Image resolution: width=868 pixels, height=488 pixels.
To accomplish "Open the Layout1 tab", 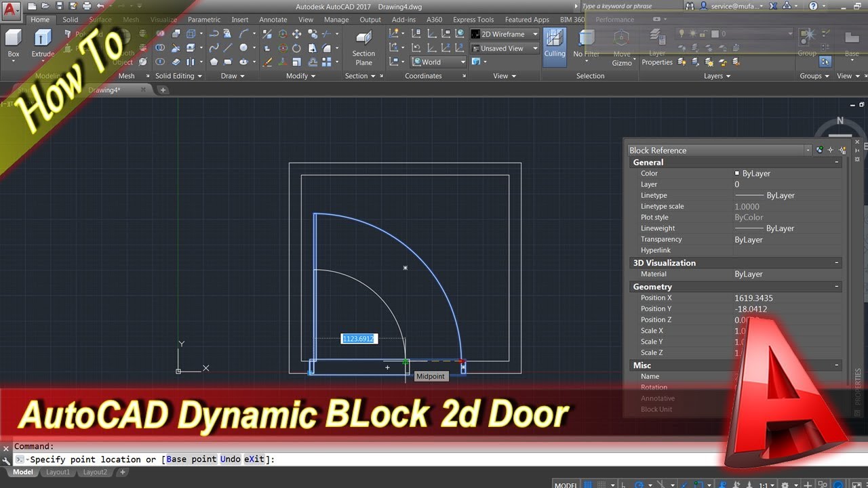I will [x=58, y=472].
